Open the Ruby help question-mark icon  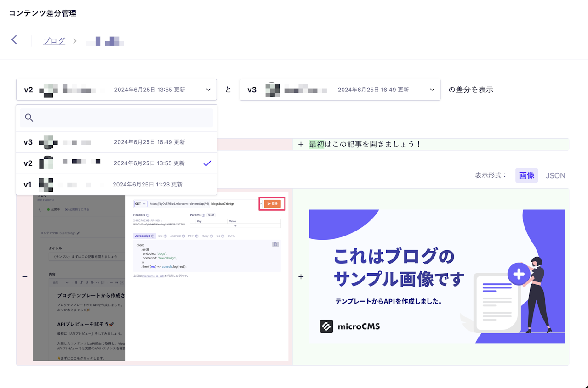211,236
